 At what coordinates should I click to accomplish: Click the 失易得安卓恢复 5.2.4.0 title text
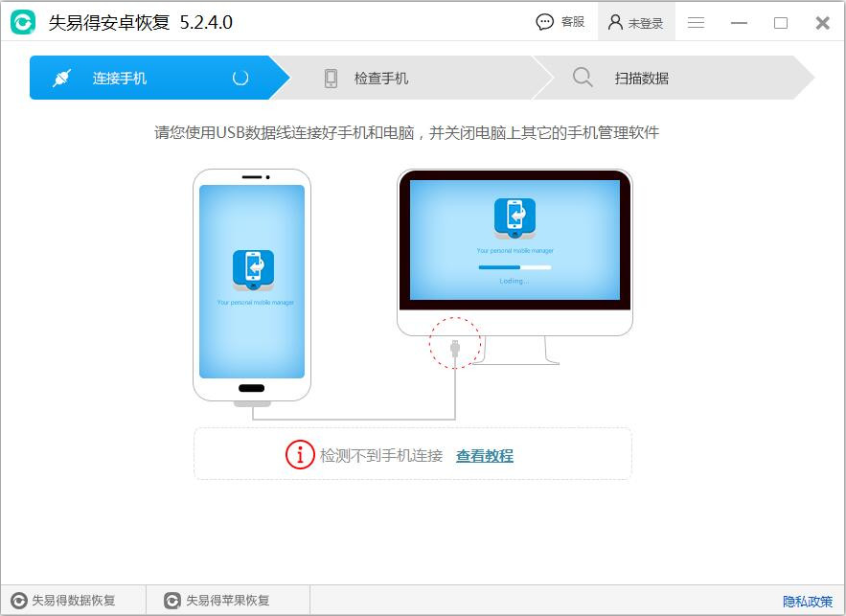[140, 22]
